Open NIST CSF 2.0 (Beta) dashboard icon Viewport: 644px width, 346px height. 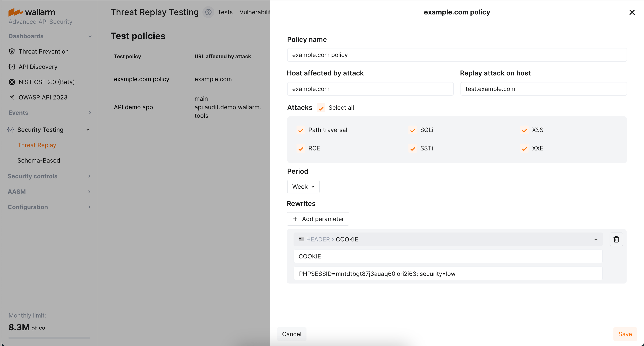coord(12,82)
